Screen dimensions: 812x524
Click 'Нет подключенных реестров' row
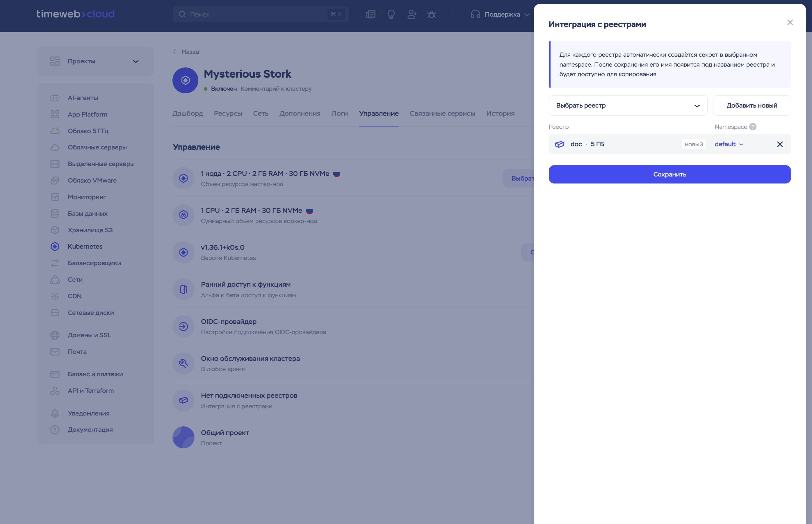353,400
